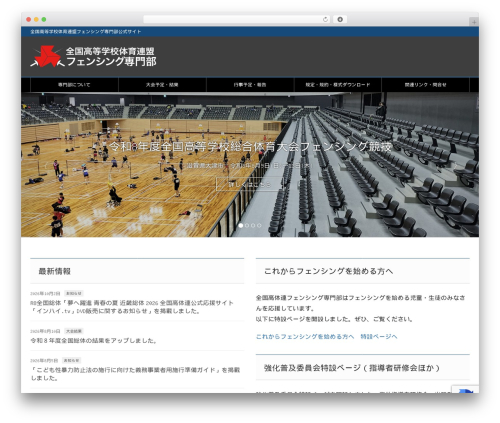Open the こども性暴力防止法 guide news item

point(135,374)
